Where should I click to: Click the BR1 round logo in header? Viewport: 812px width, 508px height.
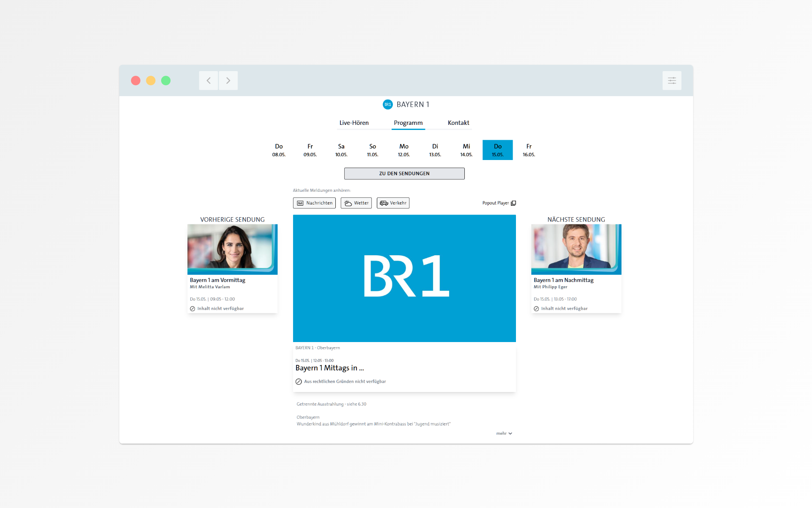(387, 105)
